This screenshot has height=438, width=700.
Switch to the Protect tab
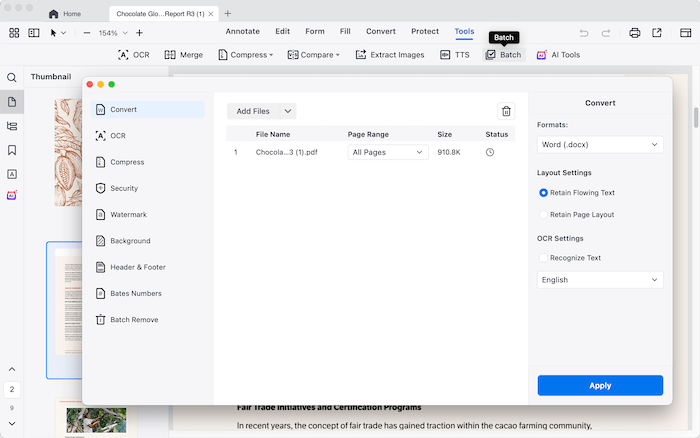pos(425,31)
